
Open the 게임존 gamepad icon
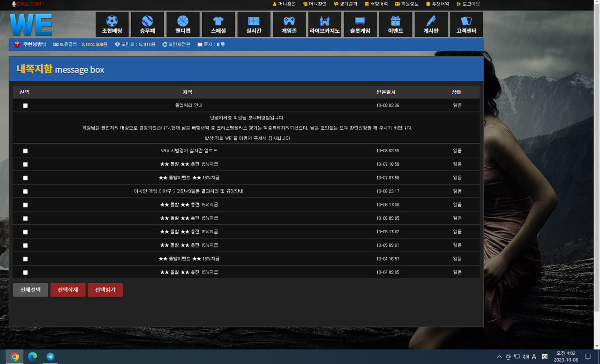point(289,21)
